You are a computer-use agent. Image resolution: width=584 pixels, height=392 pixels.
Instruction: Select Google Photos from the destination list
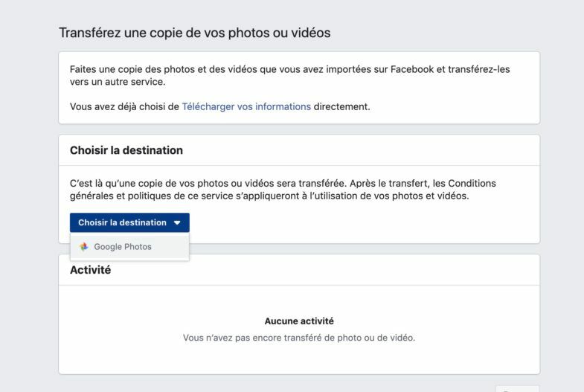click(129, 246)
